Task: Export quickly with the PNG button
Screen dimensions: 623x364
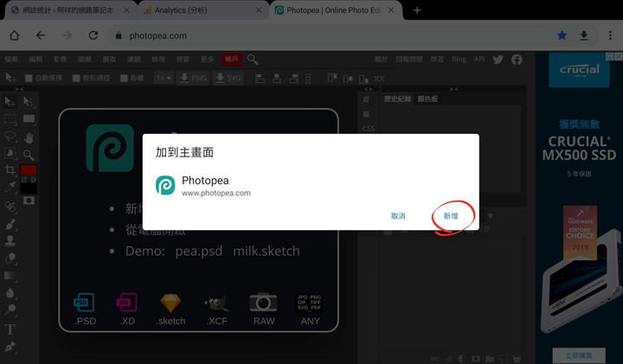Action: pyautogui.click(x=193, y=78)
